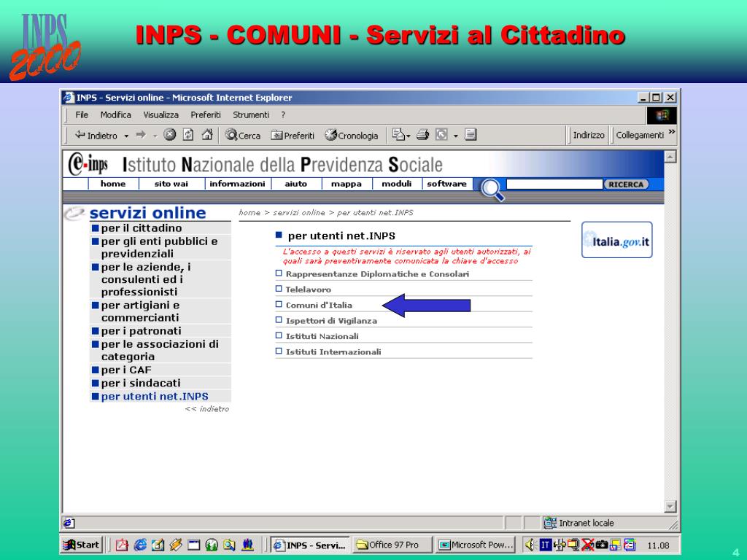This screenshot has height=560, width=747.
Task: Open the 'home' site tab
Action: 113,184
